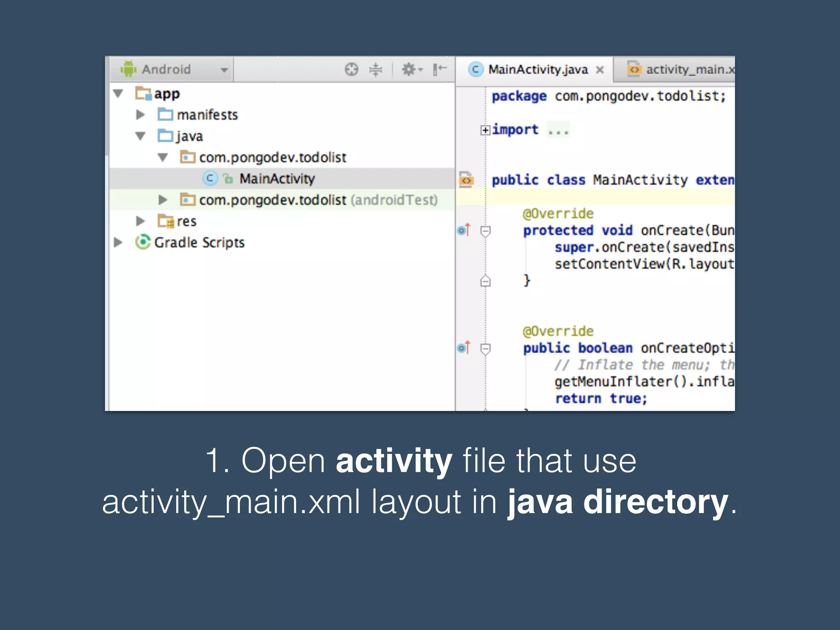This screenshot has height=630, width=840.
Task: Click the collapse all icon
Action: click(375, 69)
